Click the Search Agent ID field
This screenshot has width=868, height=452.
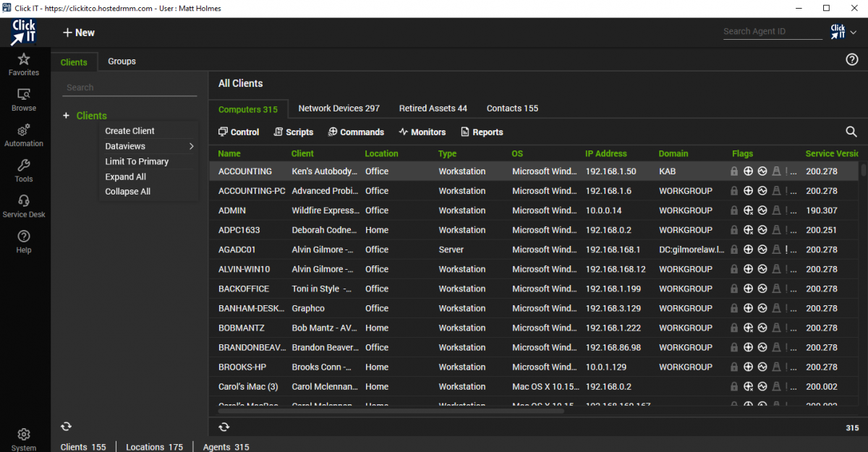773,32
